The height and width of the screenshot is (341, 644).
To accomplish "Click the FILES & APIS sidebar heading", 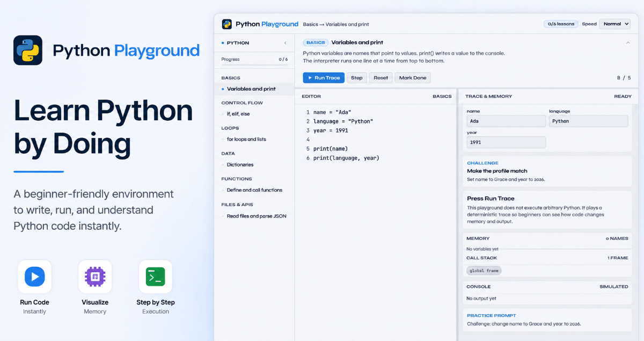I will (237, 205).
